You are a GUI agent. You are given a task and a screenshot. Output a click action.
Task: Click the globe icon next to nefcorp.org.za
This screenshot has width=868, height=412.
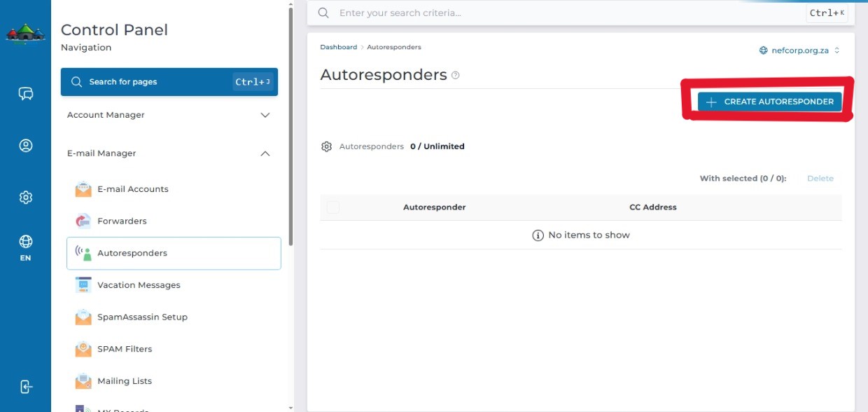click(x=764, y=50)
